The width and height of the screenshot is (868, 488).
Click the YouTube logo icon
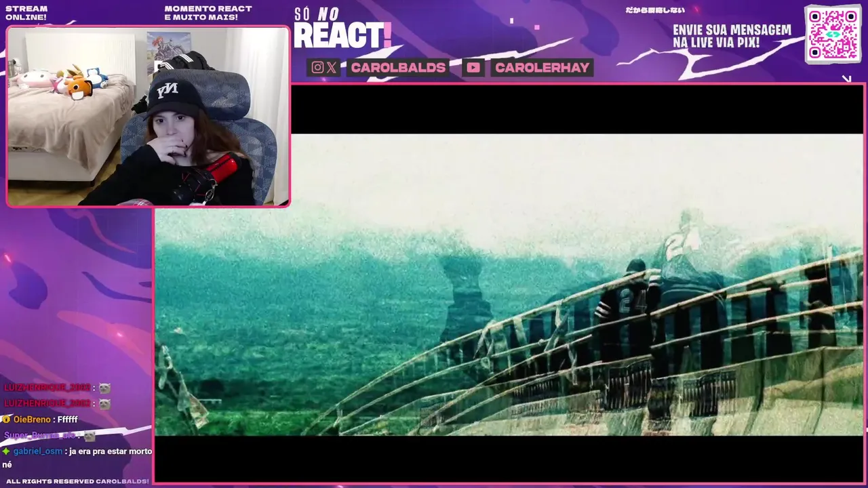coord(473,67)
